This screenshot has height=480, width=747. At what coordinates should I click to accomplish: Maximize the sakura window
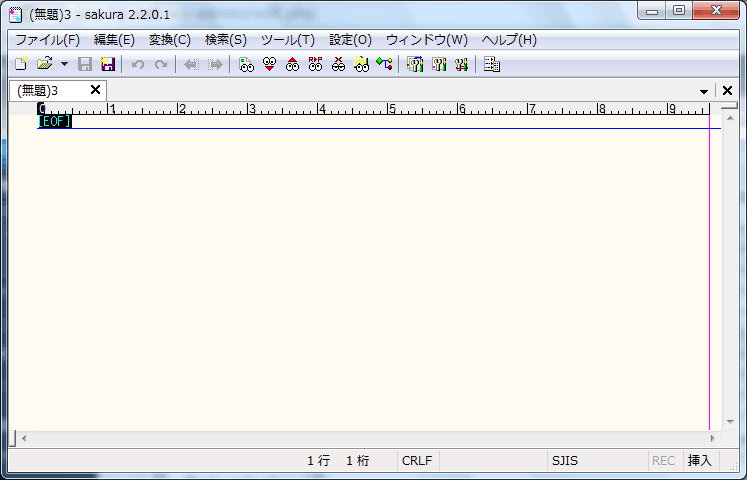coord(679,11)
